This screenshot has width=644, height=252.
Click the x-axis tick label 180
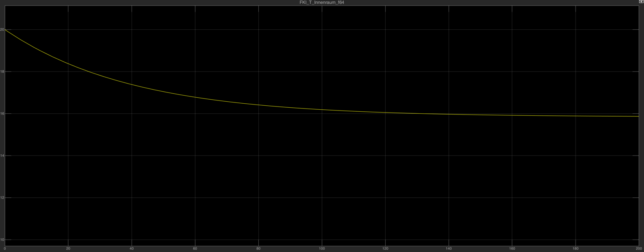coord(576,248)
